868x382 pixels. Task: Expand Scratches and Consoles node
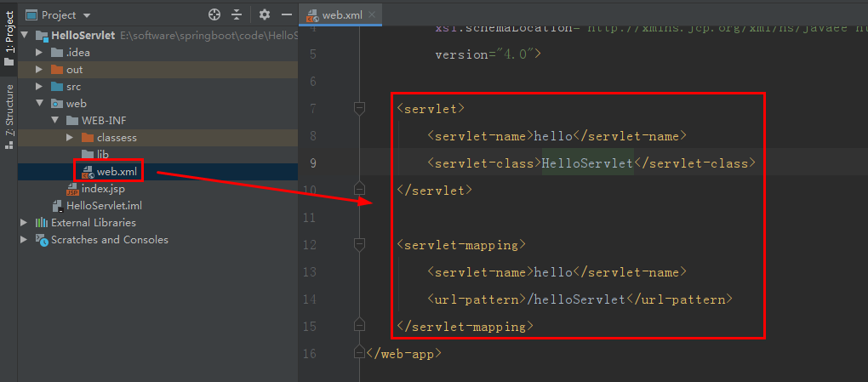coord(24,240)
